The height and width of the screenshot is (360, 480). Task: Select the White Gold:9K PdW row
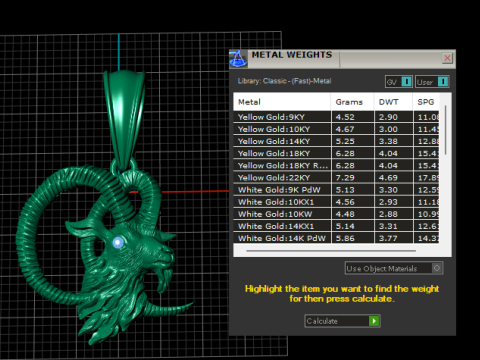336,190
